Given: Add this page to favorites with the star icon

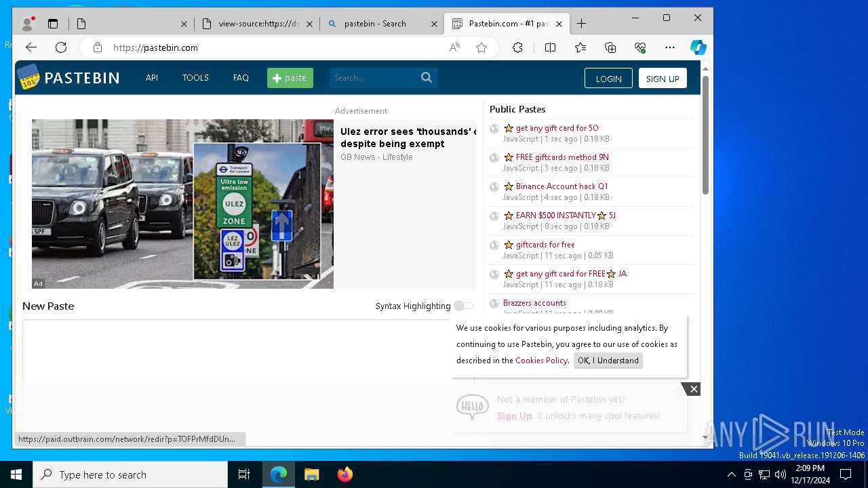Looking at the screenshot, I should pos(481,47).
